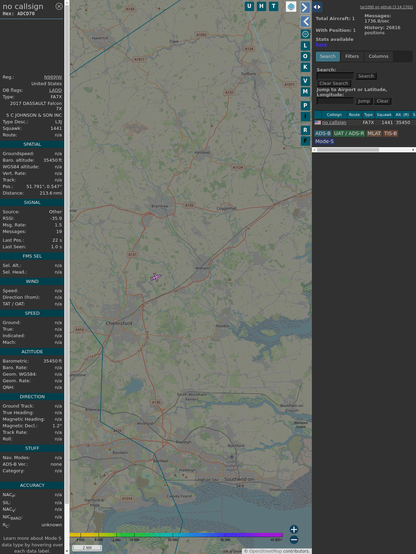Sort table by Type column
This screenshot has height=554, width=416.
(368, 115)
